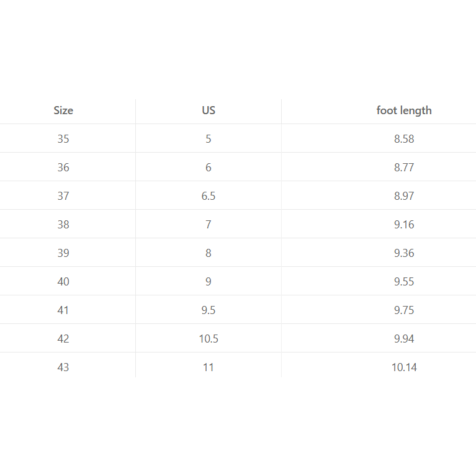476x476 pixels.
Task: Click the size 43 cell
Action: click(63, 367)
